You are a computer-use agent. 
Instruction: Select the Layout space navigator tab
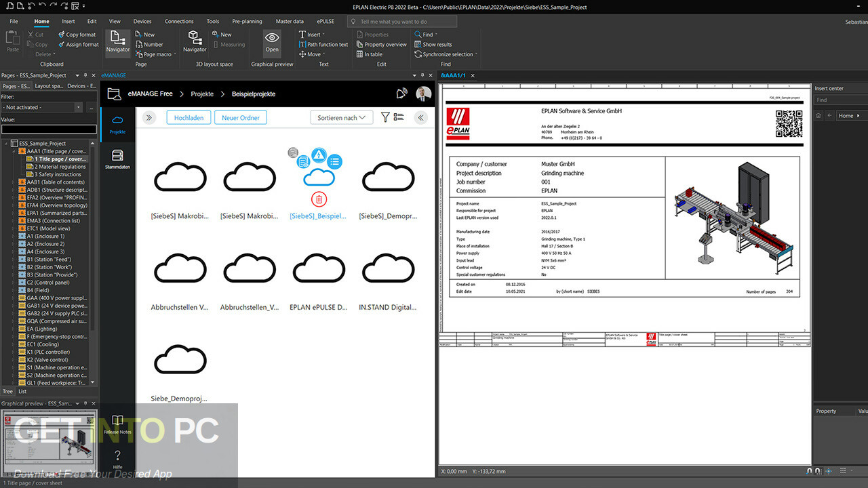pyautogui.click(x=49, y=86)
